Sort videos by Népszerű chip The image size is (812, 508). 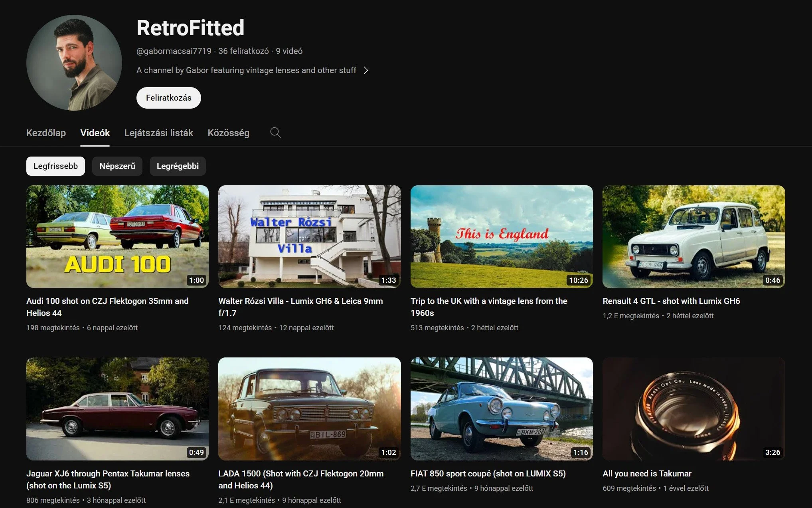(117, 166)
